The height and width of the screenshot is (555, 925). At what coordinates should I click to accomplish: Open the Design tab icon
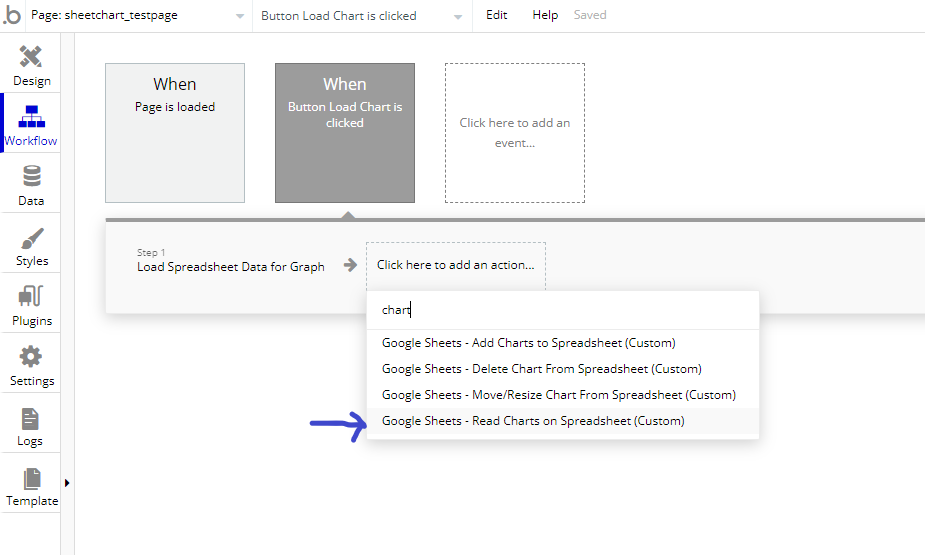(x=31, y=57)
